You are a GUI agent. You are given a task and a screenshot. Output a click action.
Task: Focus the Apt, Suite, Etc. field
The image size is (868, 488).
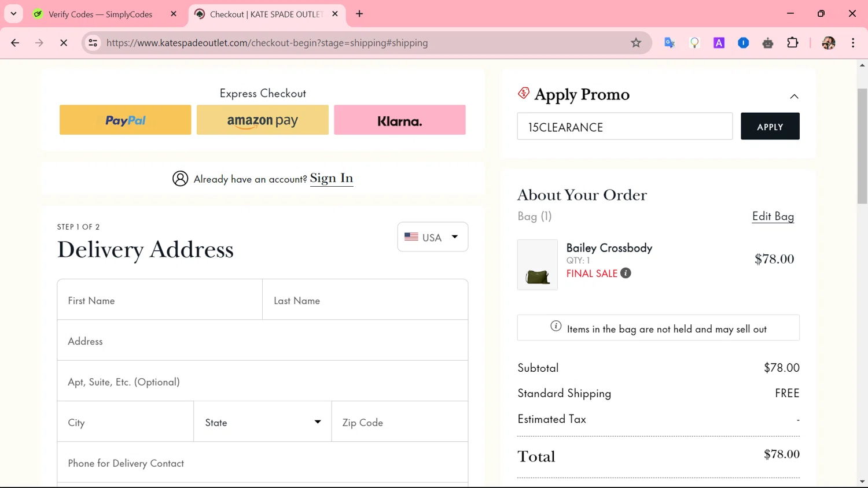click(x=263, y=381)
